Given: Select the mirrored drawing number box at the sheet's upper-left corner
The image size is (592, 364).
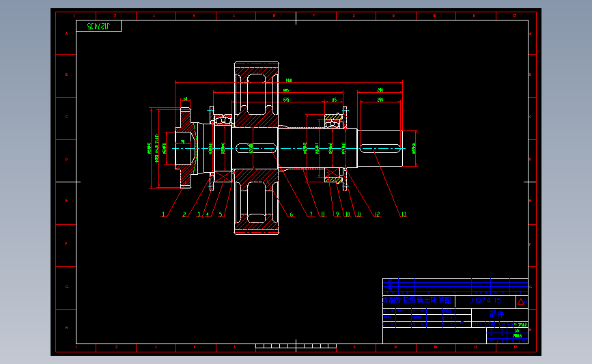Looking at the screenshot, I should (x=98, y=26).
